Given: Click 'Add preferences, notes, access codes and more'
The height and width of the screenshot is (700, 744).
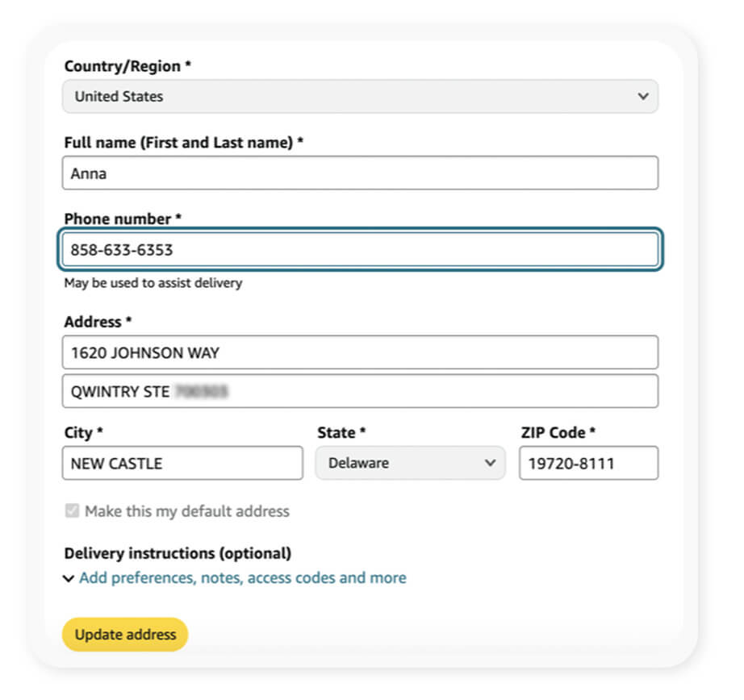Looking at the screenshot, I should point(242,578).
